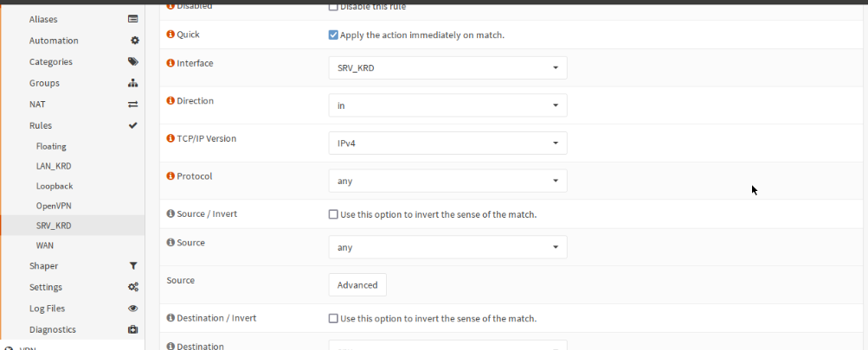Click the NAT arrows icon
Screen dimensions: 868x350
tap(133, 105)
